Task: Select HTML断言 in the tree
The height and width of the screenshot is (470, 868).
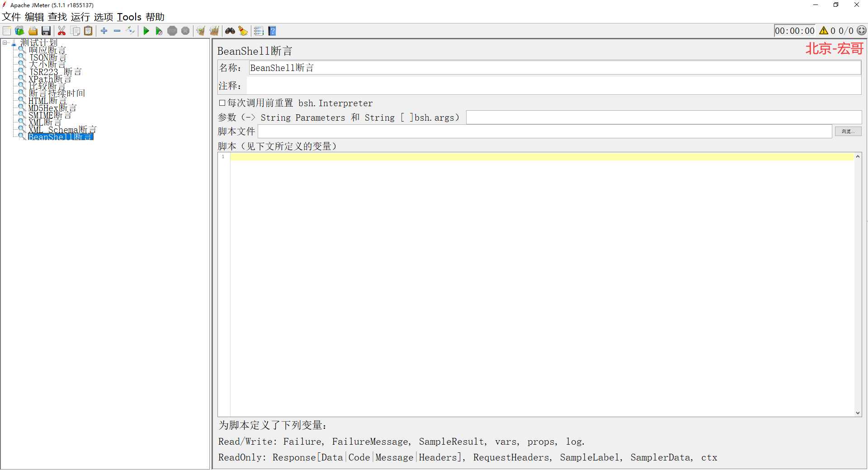Action: 47,101
